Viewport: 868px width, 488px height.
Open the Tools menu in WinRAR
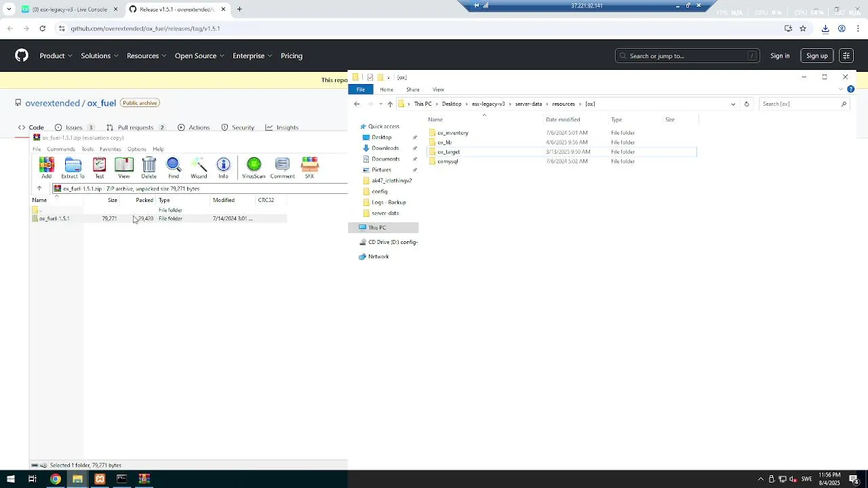(87, 149)
